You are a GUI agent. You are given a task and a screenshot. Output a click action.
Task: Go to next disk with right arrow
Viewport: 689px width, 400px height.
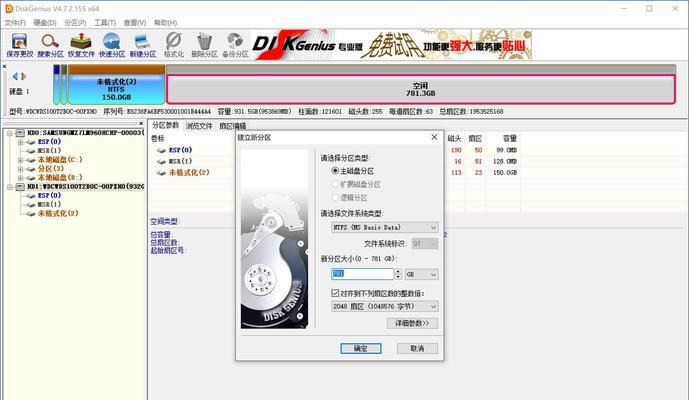click(x=24, y=76)
